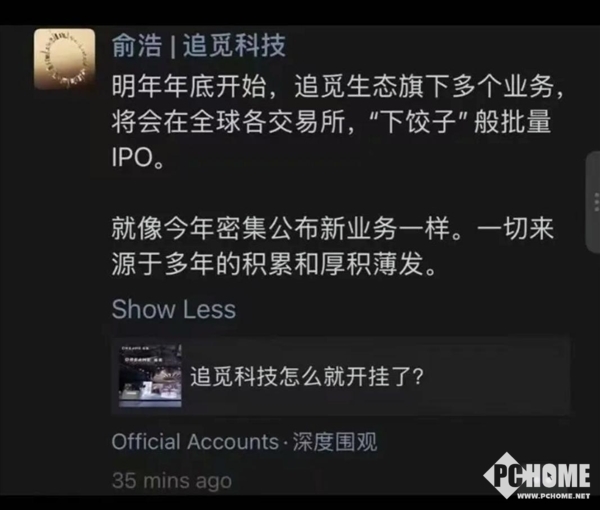Click the Official Accounts source label
Viewport: 600px width, 510px height.
(195, 442)
